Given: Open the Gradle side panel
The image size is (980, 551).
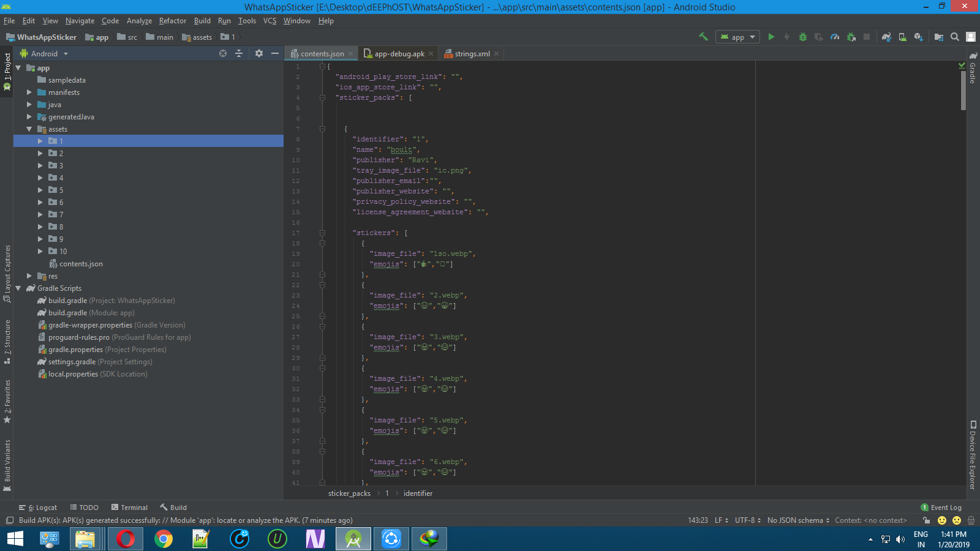Looking at the screenshot, I should [973, 67].
